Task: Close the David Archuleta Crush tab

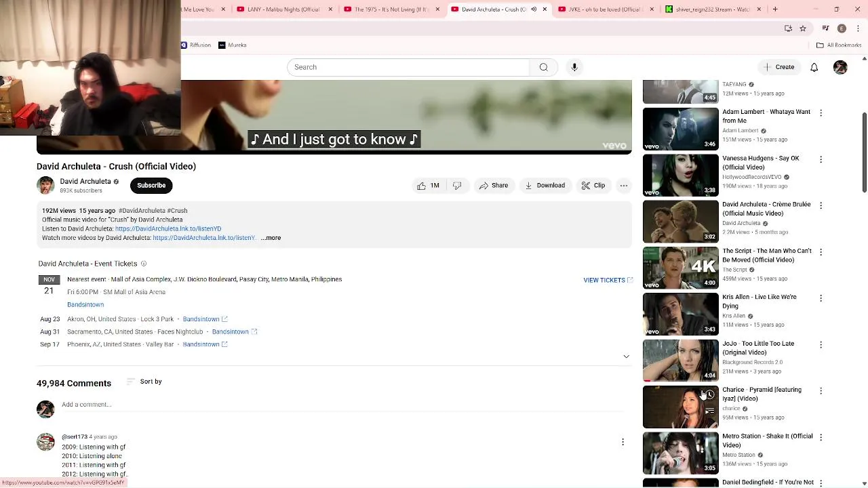Action: click(545, 9)
